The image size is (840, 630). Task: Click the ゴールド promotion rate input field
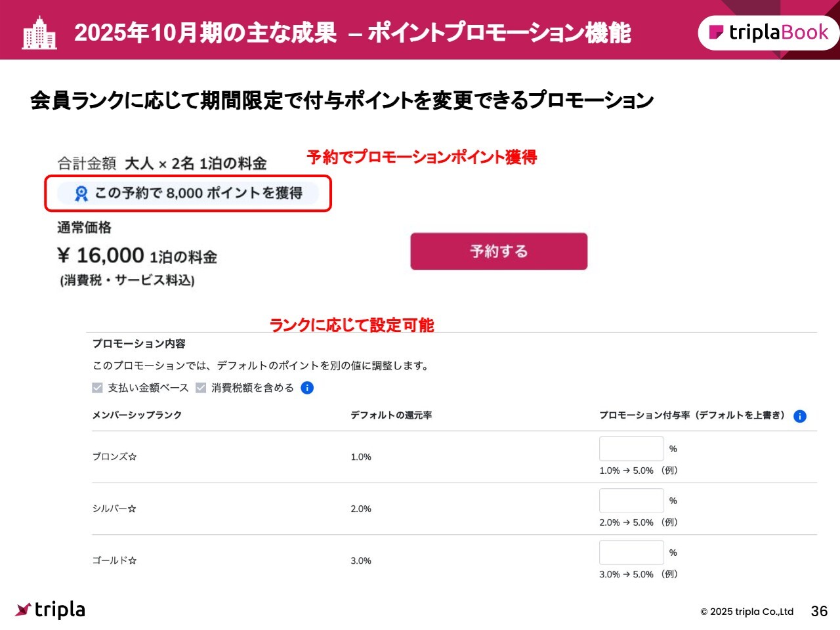631,553
